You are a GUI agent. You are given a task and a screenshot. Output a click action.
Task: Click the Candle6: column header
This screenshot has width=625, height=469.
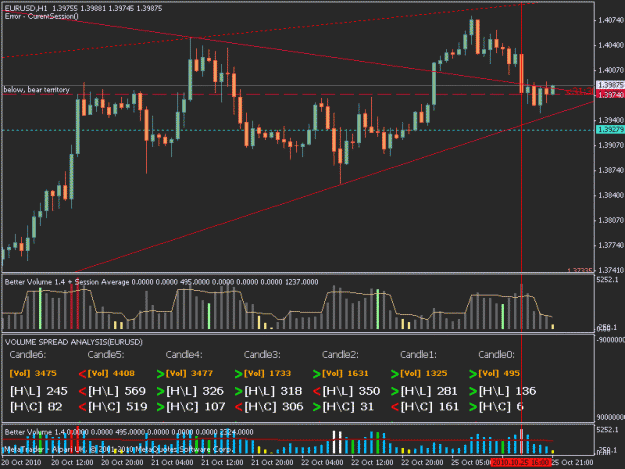28,355
